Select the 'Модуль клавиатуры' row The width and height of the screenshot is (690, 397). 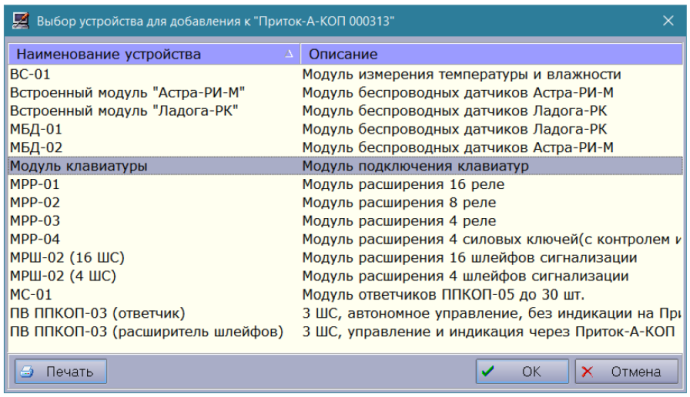tap(345, 166)
